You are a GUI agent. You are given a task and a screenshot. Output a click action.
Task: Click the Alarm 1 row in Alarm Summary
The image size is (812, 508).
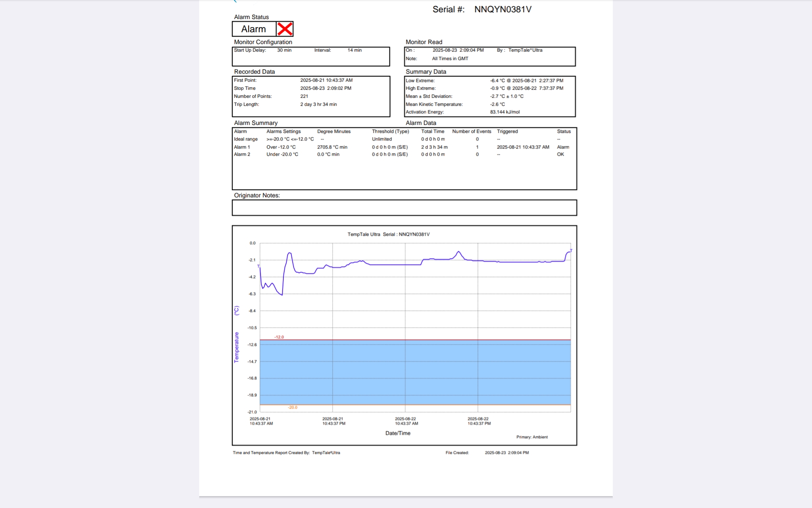242,147
